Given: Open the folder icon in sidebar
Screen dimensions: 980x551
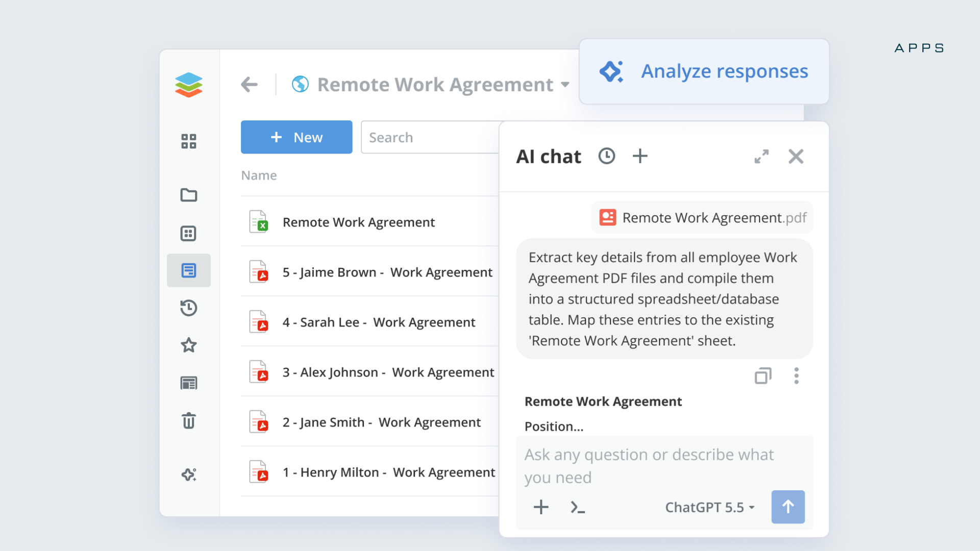Looking at the screenshot, I should click(188, 195).
